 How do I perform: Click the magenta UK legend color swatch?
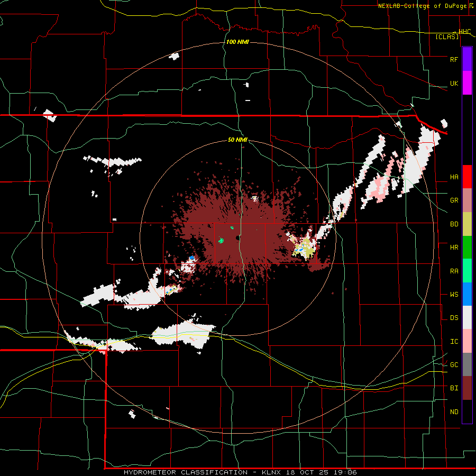(467, 83)
